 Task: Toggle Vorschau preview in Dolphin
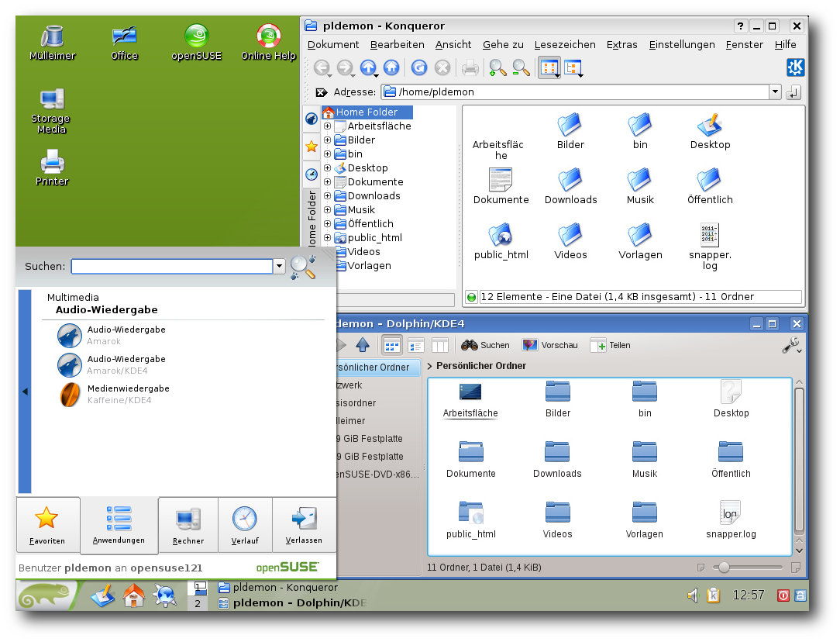tap(550, 345)
